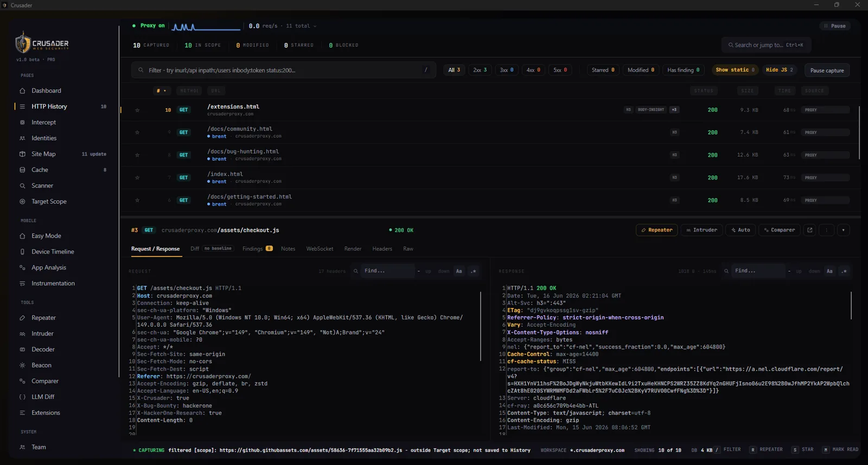The height and width of the screenshot is (465, 868).
Task: Click the history filter input field
Action: [283, 70]
